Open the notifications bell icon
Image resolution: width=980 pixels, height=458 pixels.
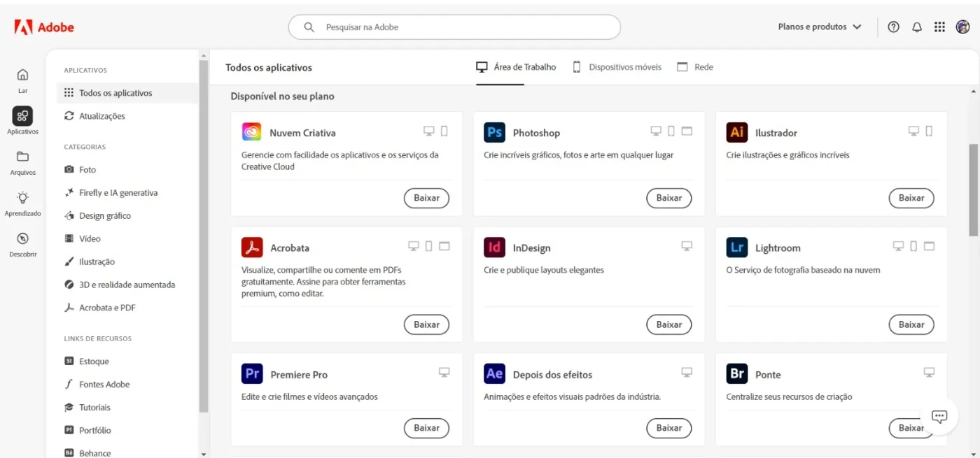tap(916, 27)
